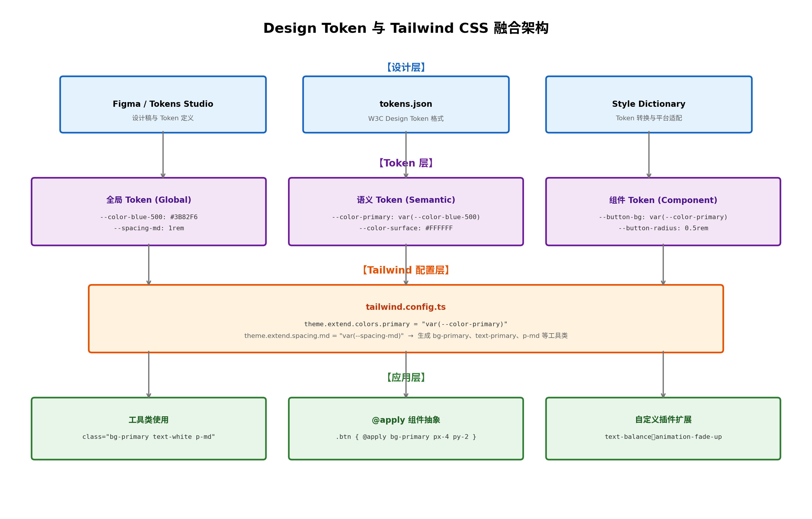
Task: Click the 【应用层】 layer label
Action: 406,377
